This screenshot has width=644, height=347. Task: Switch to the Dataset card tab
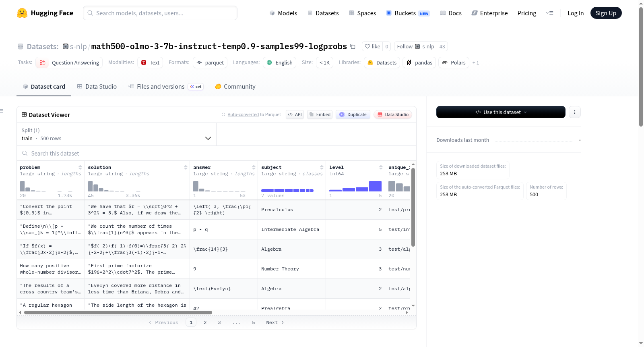pos(43,86)
